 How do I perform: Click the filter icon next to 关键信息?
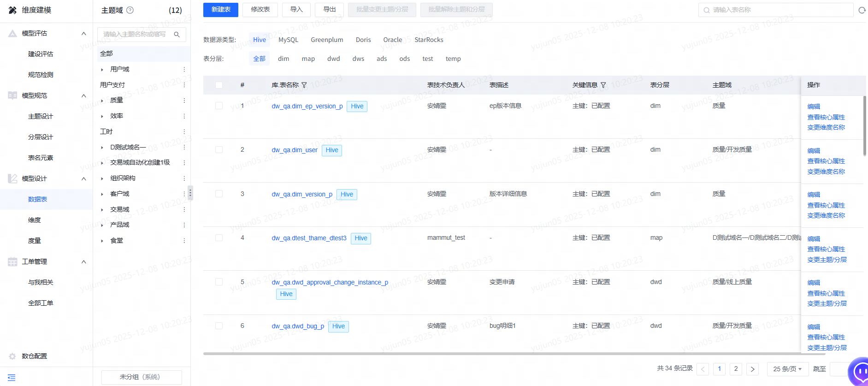603,85
